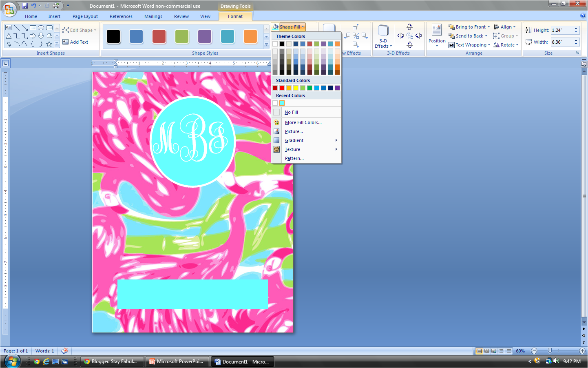Click the Save icon in Quick Access

25,6
